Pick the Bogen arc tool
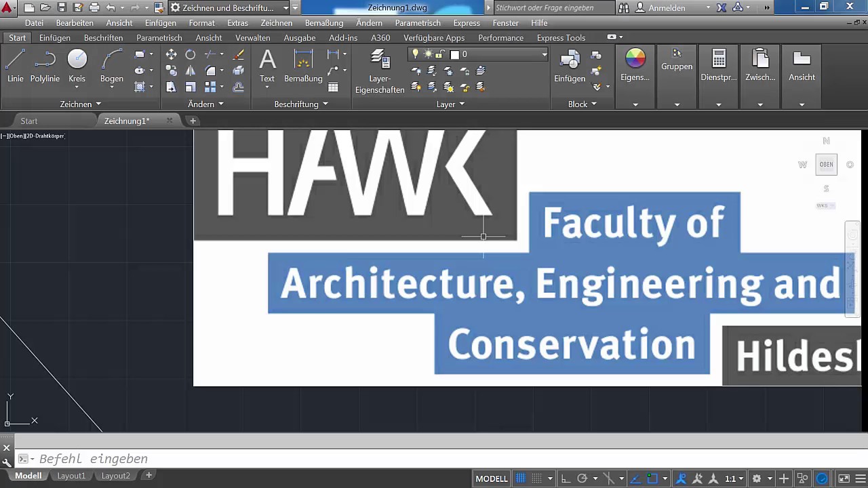 point(111,66)
